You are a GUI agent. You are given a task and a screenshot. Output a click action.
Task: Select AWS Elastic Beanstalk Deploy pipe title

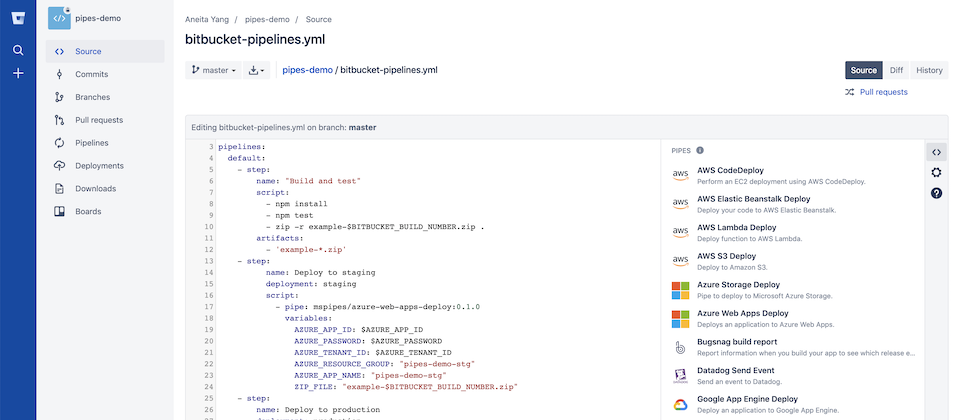pos(754,199)
